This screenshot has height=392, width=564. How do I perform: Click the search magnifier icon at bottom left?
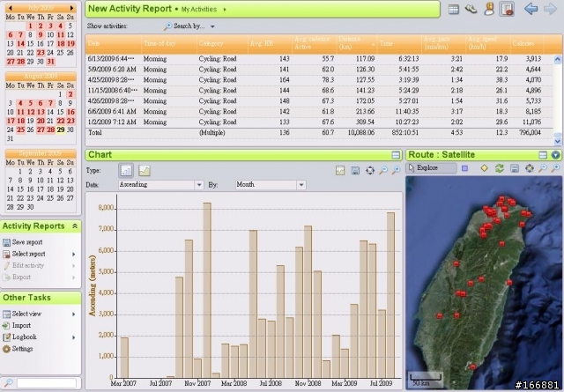8,382
